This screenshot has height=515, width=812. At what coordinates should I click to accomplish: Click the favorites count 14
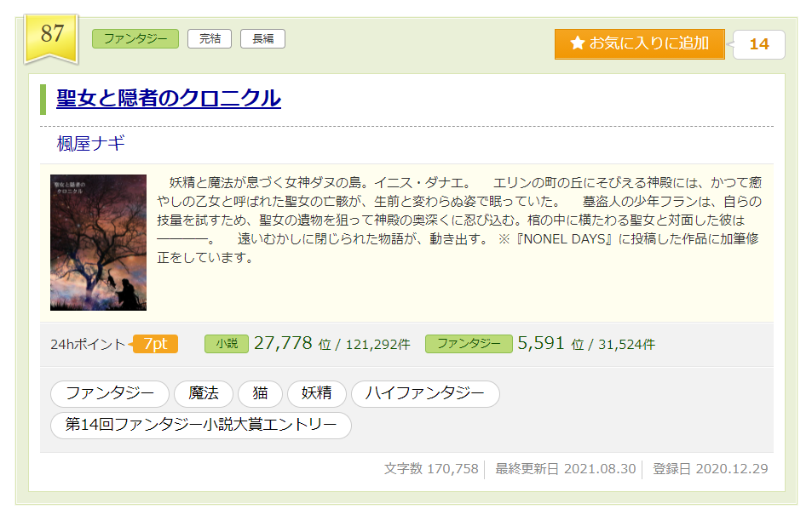pyautogui.click(x=759, y=44)
